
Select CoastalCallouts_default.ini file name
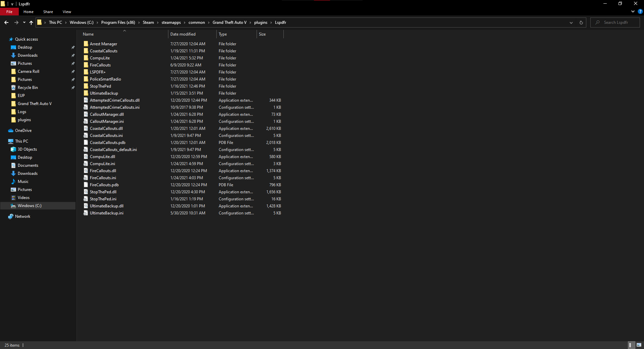[x=113, y=150]
